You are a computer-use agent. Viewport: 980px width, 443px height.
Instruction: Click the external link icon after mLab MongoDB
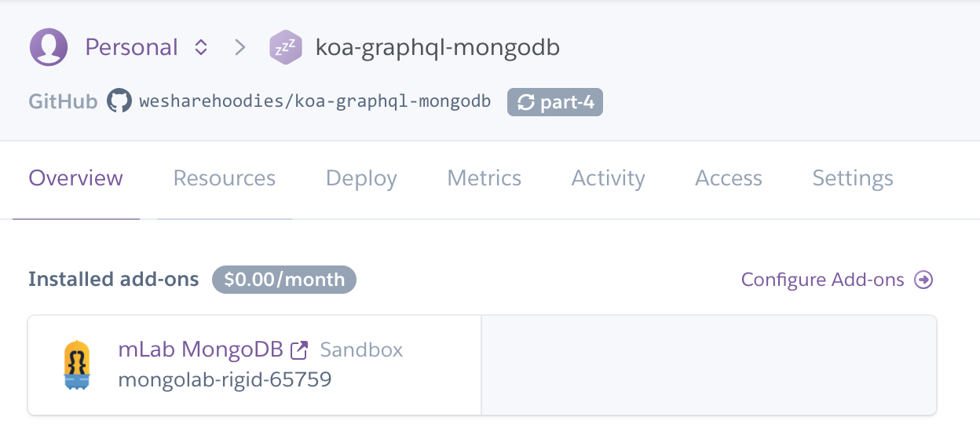[299, 350]
